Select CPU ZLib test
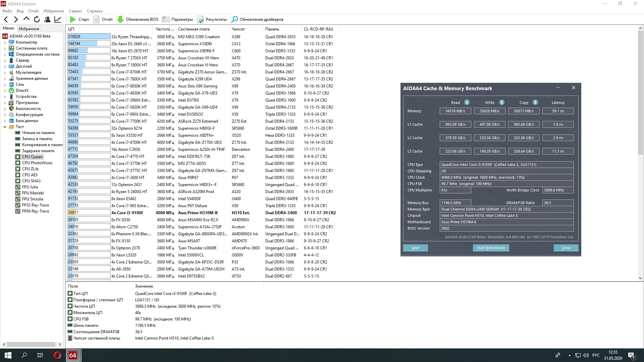Viewport: 644px width, 362px height. pyautogui.click(x=30, y=169)
